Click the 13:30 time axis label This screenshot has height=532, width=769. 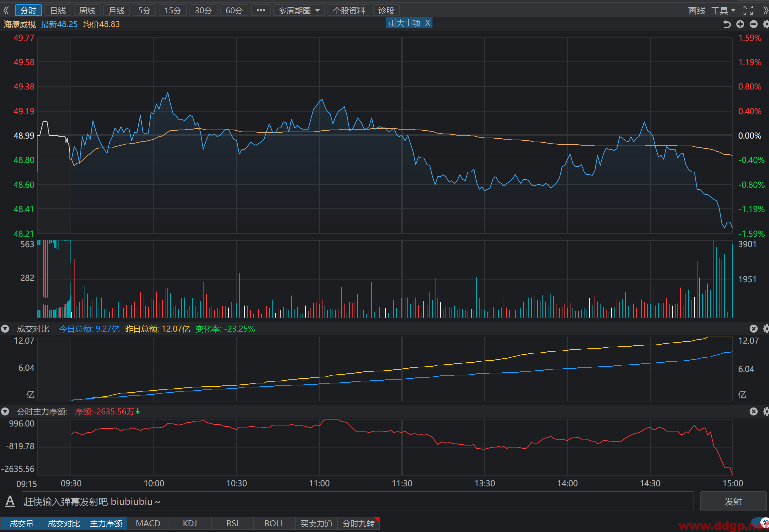point(485,483)
